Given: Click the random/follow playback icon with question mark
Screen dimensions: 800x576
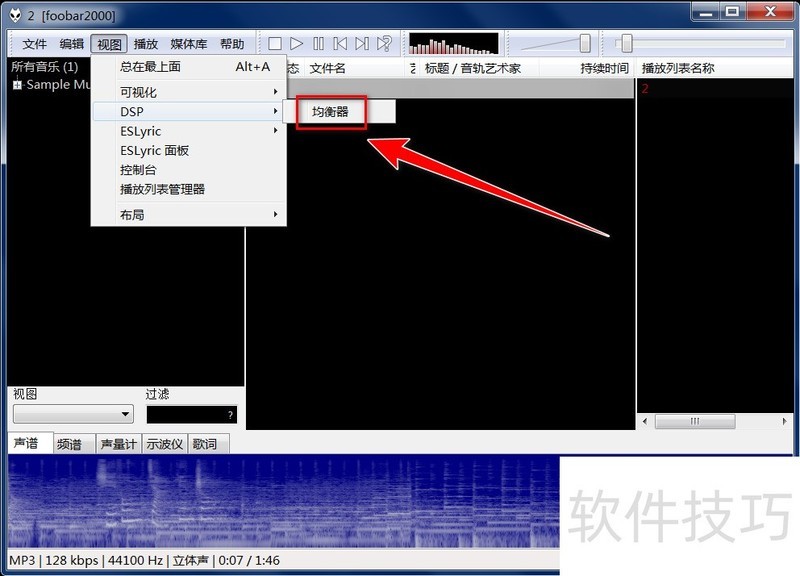Looking at the screenshot, I should pyautogui.click(x=382, y=43).
